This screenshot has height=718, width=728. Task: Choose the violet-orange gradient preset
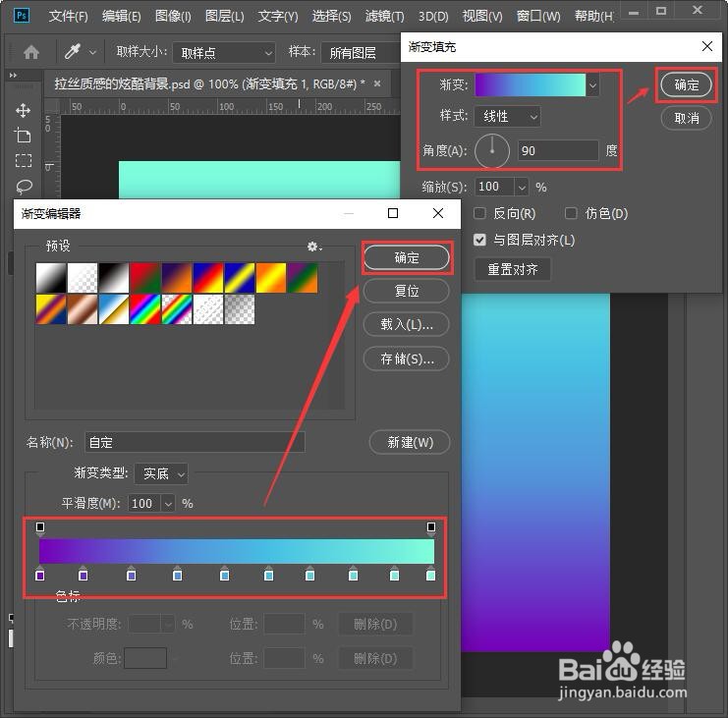[x=177, y=278]
